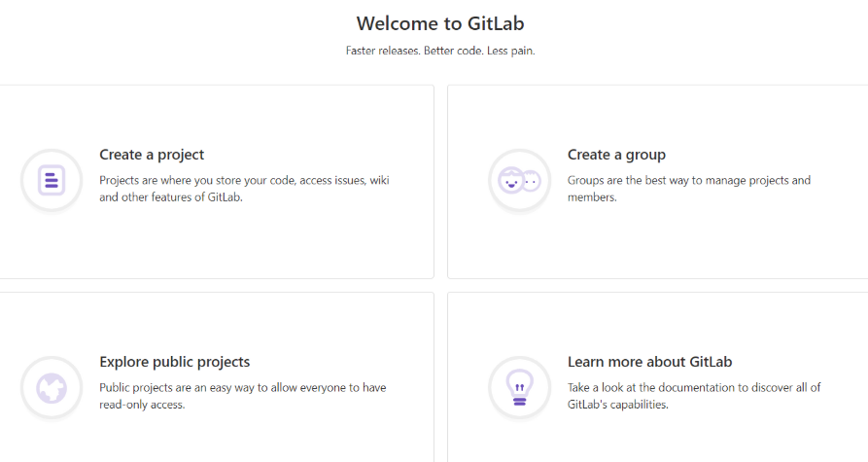Click the Explore public projects globe icon
Viewport: 868px width, 462px height.
[x=52, y=387]
